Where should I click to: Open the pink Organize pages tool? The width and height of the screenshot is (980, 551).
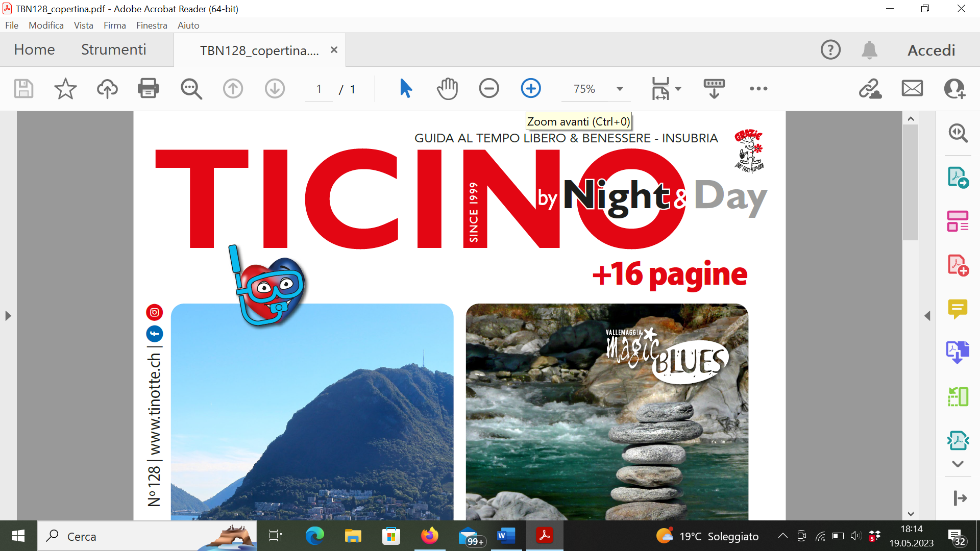[958, 221]
